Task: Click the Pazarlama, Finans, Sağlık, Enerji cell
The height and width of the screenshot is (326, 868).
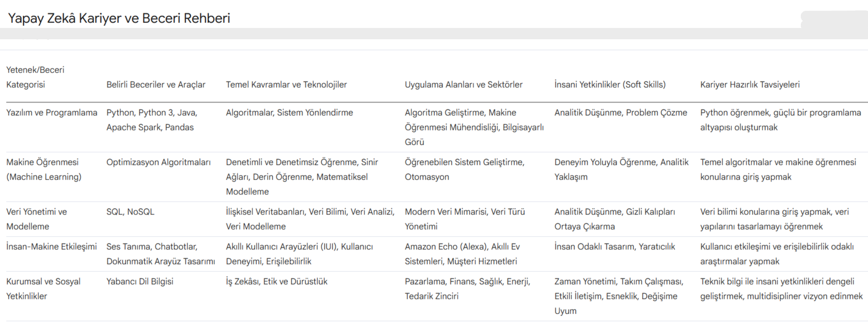Action: click(467, 289)
